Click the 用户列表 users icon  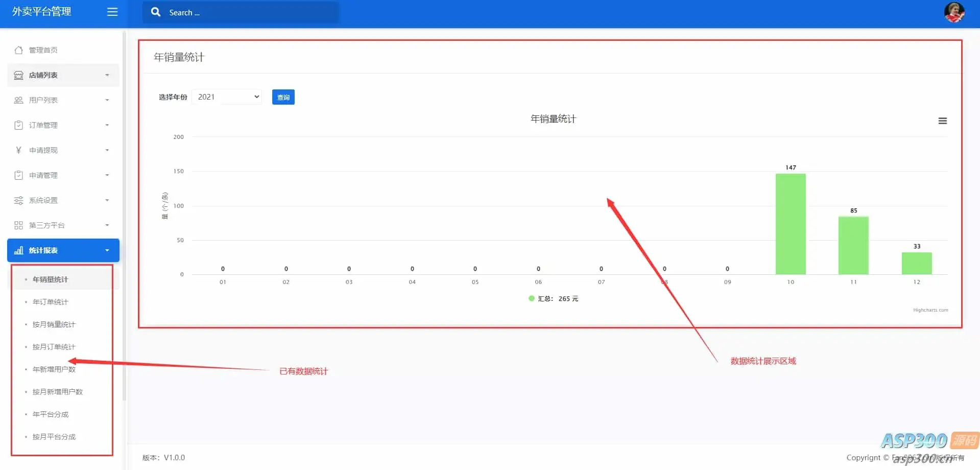[x=19, y=100]
